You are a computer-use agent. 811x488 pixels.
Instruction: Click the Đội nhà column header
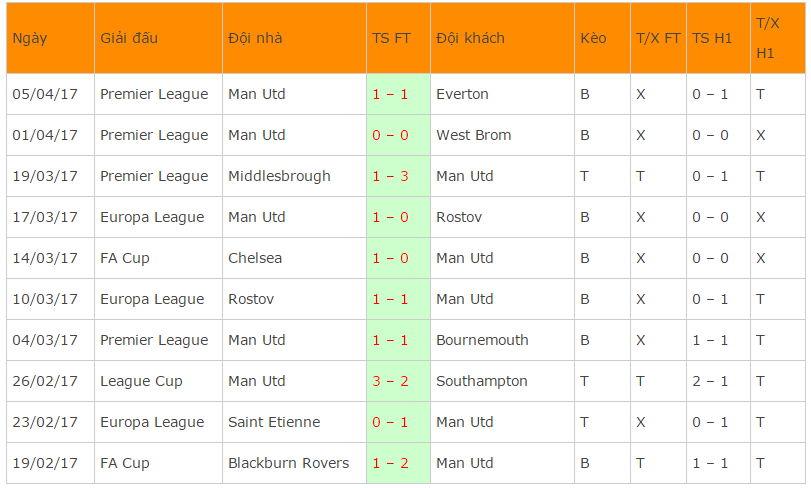(255, 38)
